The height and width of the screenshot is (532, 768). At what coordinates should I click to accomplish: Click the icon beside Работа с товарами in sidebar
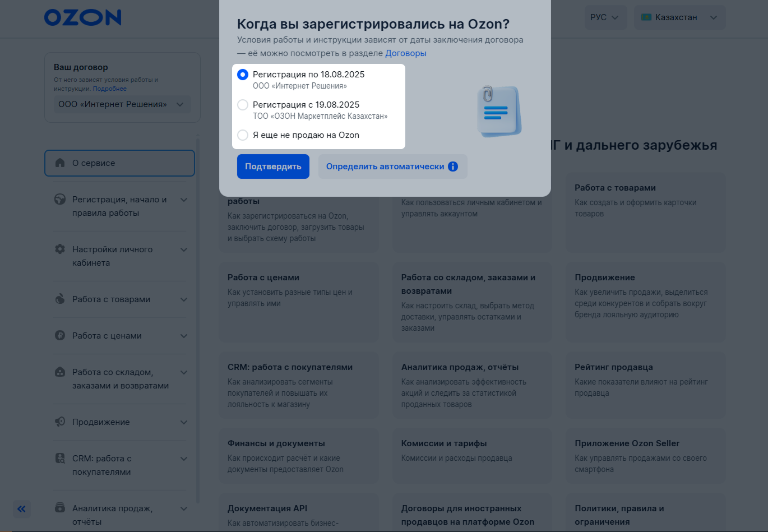[60, 299]
